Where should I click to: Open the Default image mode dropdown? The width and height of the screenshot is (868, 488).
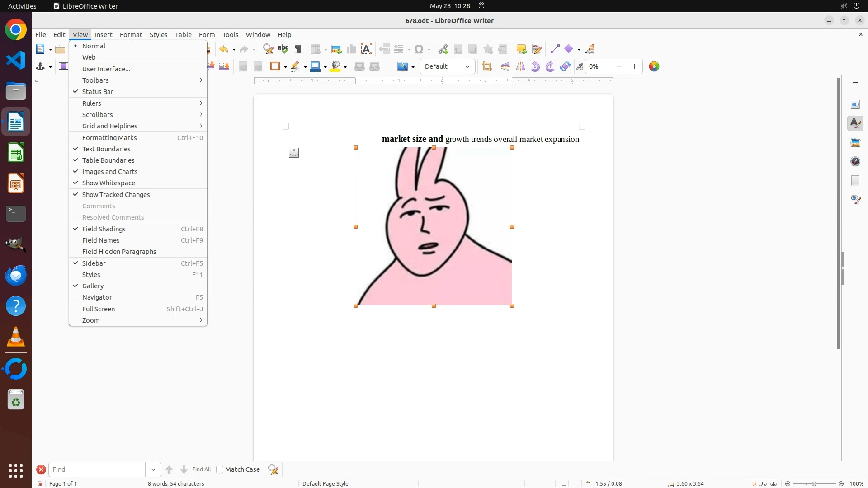pyautogui.click(x=448, y=67)
